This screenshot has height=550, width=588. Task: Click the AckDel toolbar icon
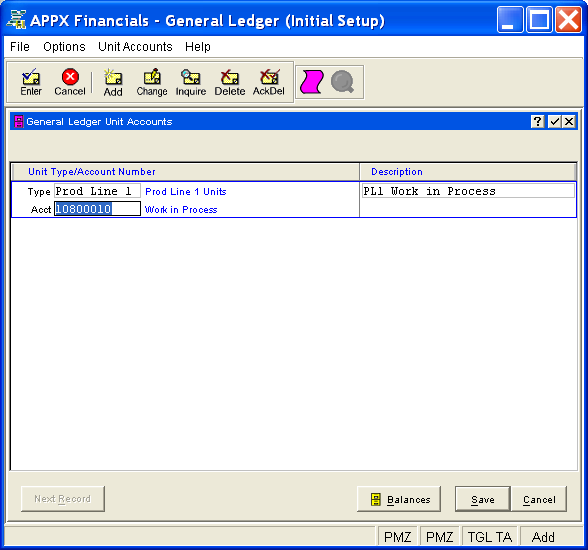[269, 82]
